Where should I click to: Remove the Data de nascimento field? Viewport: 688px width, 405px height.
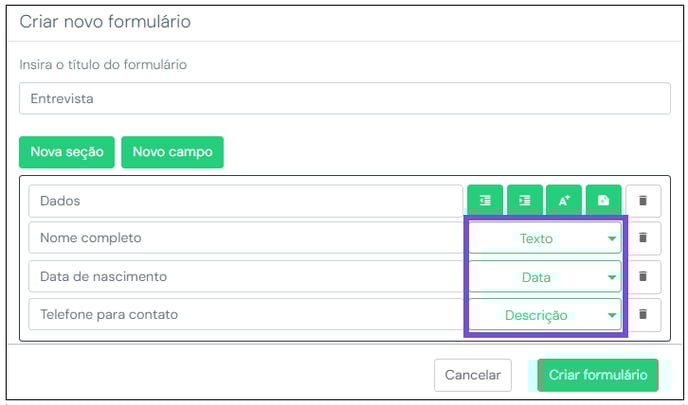pyautogui.click(x=643, y=276)
